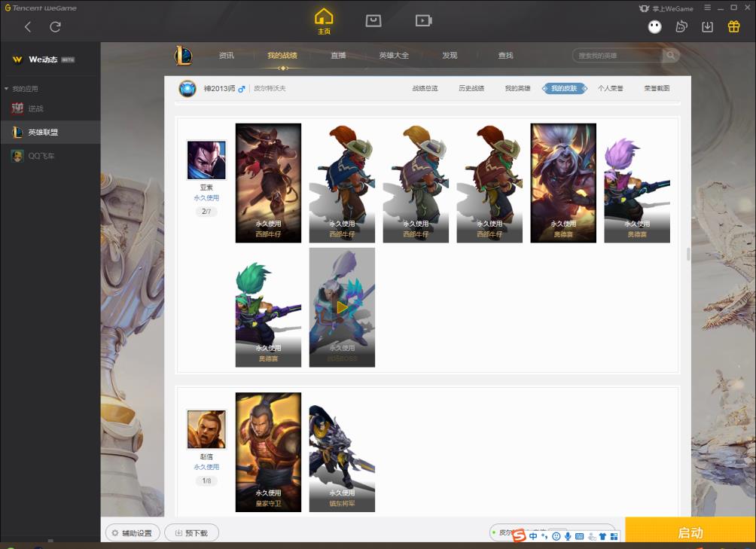Open the IME toolbox grid icon
This screenshot has width=756, height=549.
pos(614,536)
